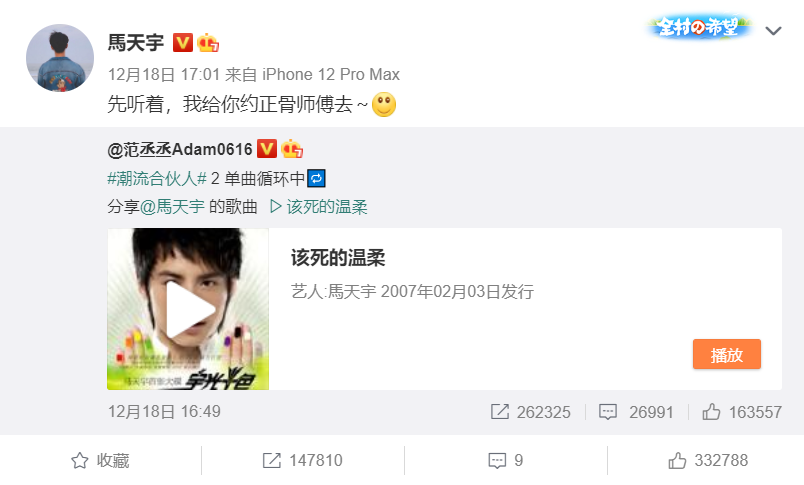Viewport: 804px width, 485px height.
Task: Toggle 收藏 favorite star
Action: (x=100, y=460)
